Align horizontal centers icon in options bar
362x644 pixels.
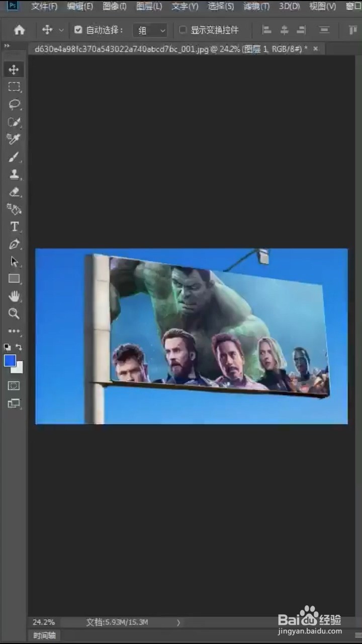[x=284, y=30]
